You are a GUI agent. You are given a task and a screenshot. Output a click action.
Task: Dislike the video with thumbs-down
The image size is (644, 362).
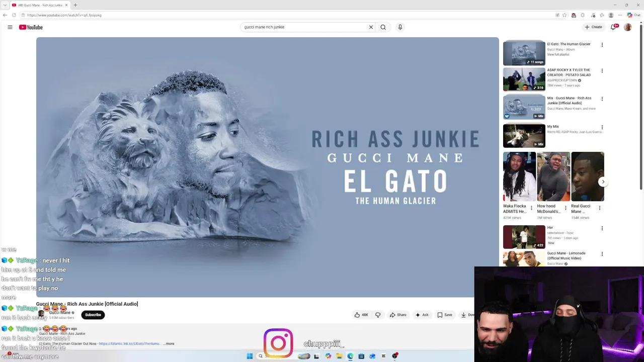tap(378, 315)
